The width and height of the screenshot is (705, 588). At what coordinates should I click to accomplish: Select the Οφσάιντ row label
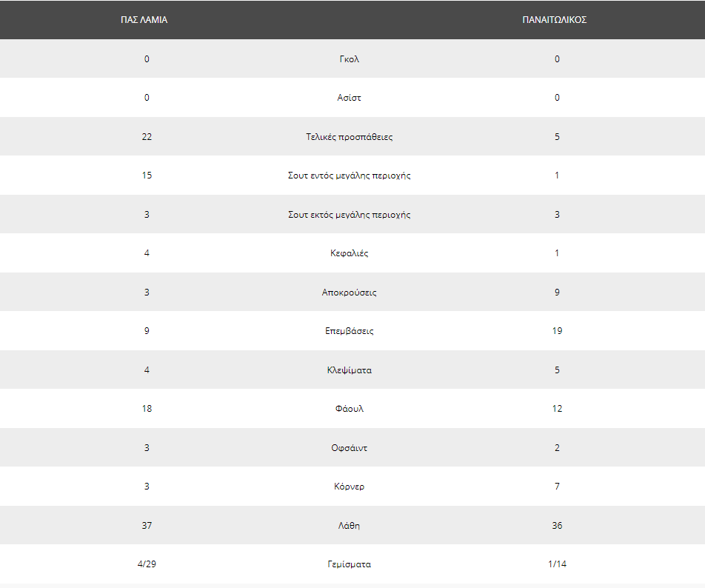pyautogui.click(x=350, y=448)
